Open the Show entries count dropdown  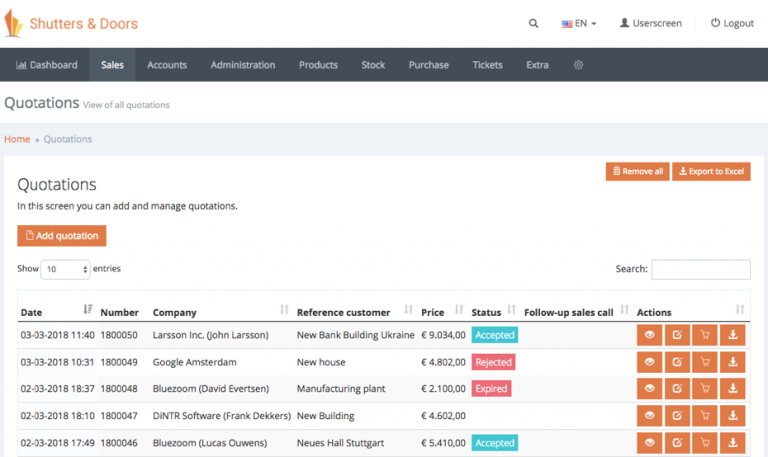pyautogui.click(x=65, y=269)
